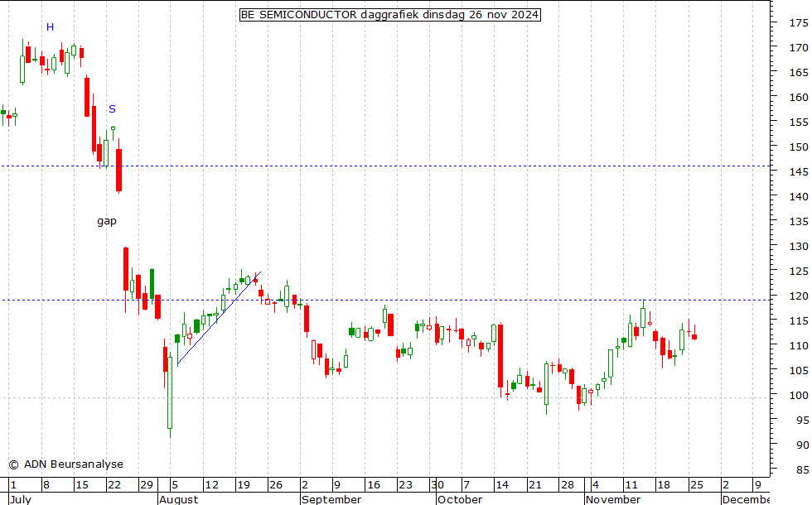Click the chart title "BE SEMICONDUCTOR daggrafiek dinsdag 26 nov 2024"

pyautogui.click(x=390, y=15)
